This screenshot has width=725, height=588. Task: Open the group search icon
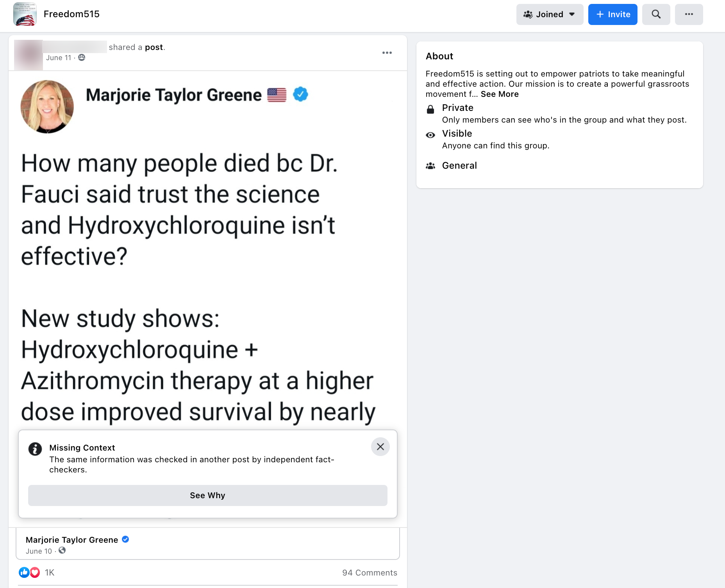click(656, 14)
